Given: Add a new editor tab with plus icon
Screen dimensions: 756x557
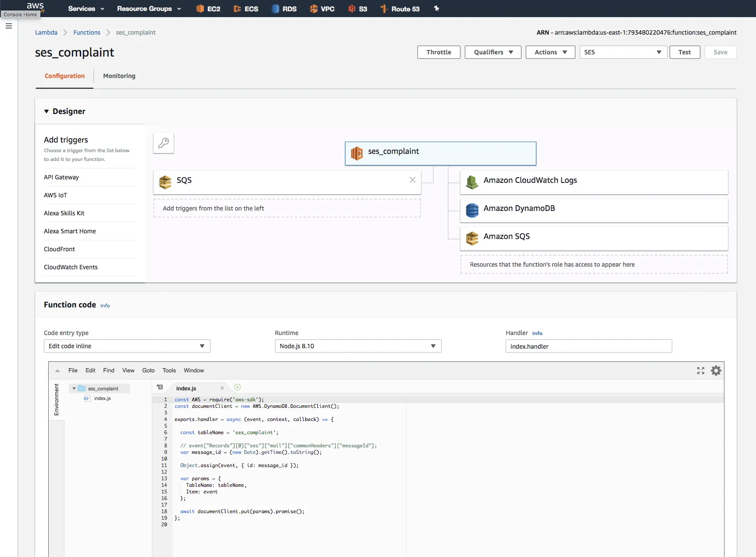Looking at the screenshot, I should click(237, 387).
